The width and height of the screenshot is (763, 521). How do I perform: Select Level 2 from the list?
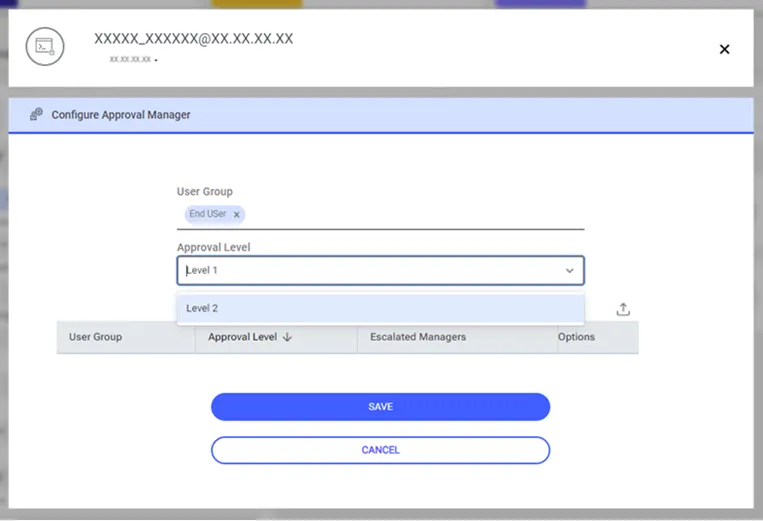tap(380, 308)
